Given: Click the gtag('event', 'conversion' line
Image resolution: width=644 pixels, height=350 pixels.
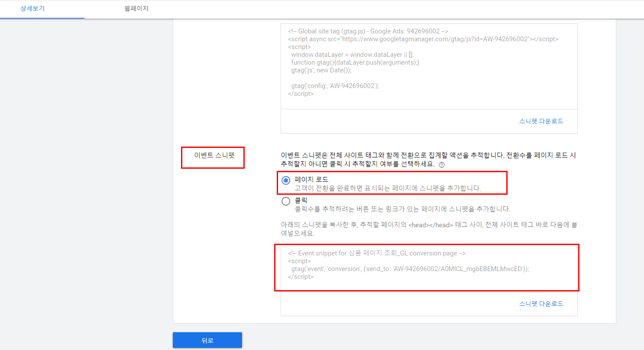Looking at the screenshot, I should (410, 269).
